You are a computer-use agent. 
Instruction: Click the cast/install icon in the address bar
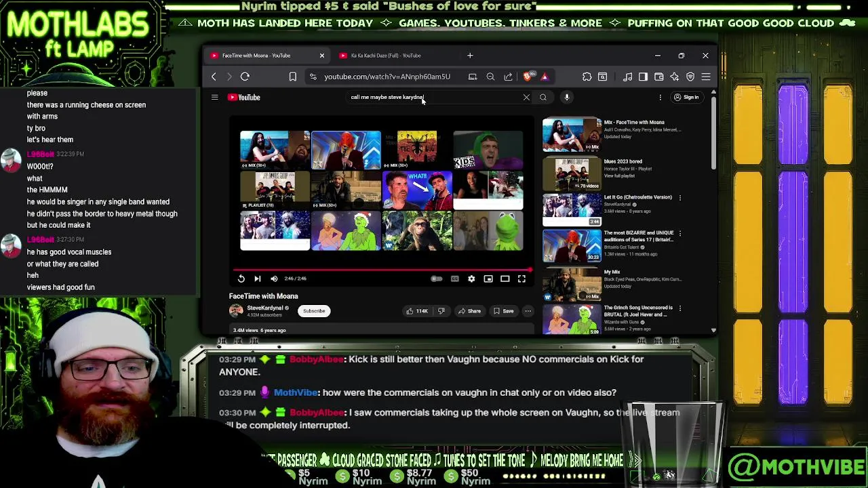click(473, 77)
